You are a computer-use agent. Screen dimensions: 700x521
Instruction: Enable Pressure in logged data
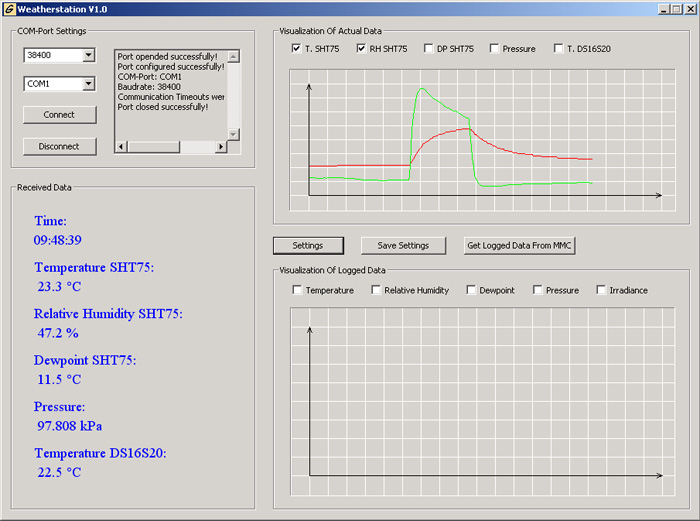point(537,290)
